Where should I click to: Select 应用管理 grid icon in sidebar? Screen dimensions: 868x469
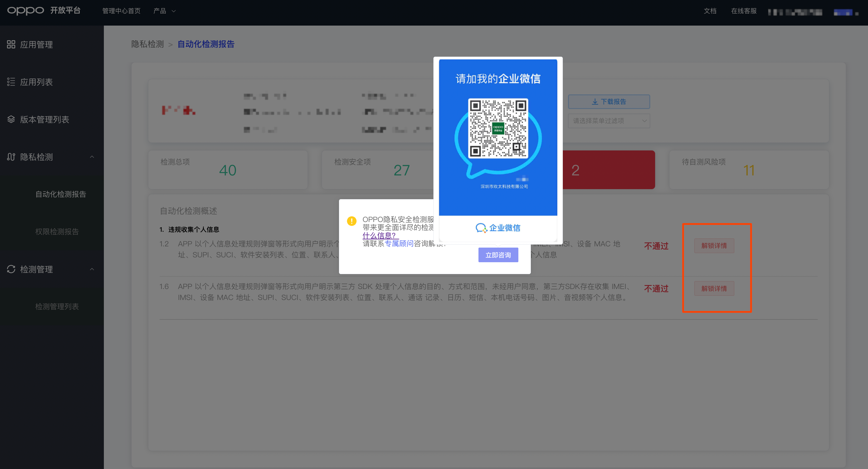click(11, 44)
